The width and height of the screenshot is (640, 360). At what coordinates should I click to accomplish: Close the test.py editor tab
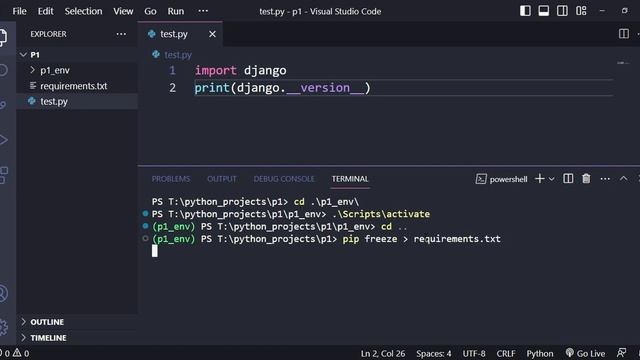212,34
